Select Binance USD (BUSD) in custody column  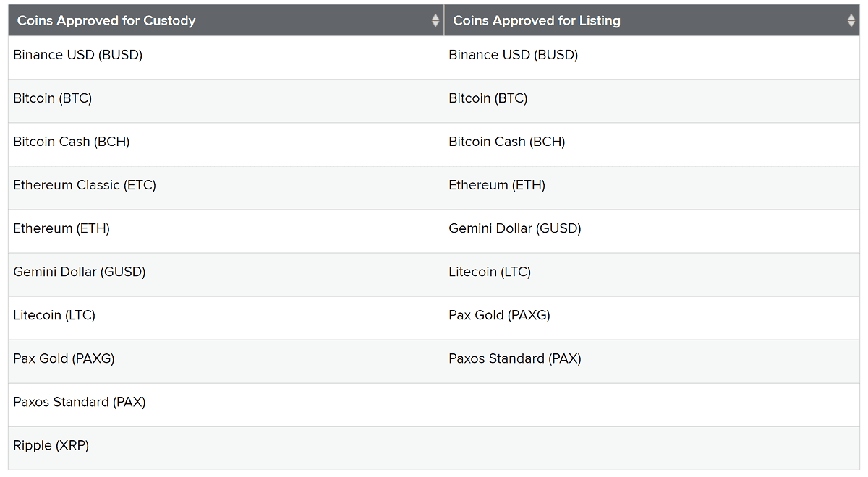tap(78, 55)
